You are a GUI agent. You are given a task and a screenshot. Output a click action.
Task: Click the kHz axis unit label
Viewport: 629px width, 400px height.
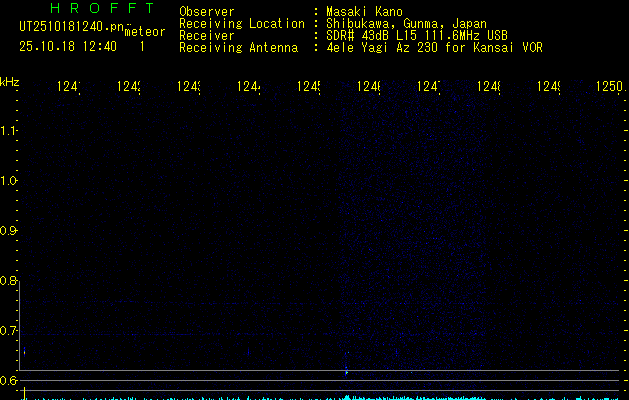10,81
